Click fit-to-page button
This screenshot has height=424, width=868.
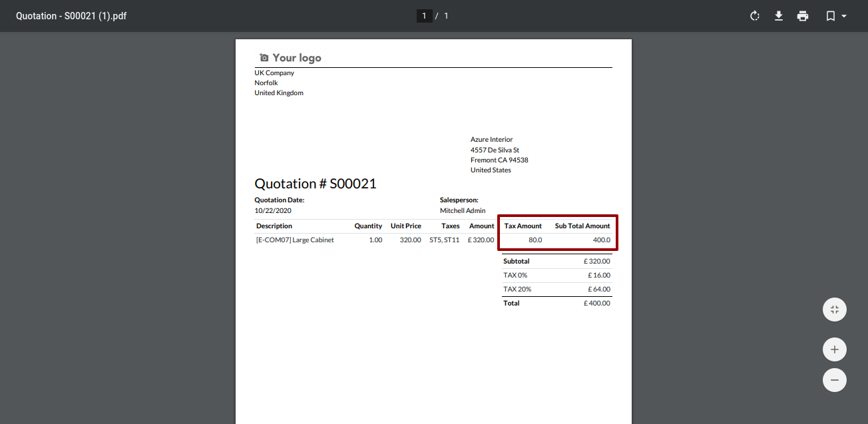click(835, 310)
